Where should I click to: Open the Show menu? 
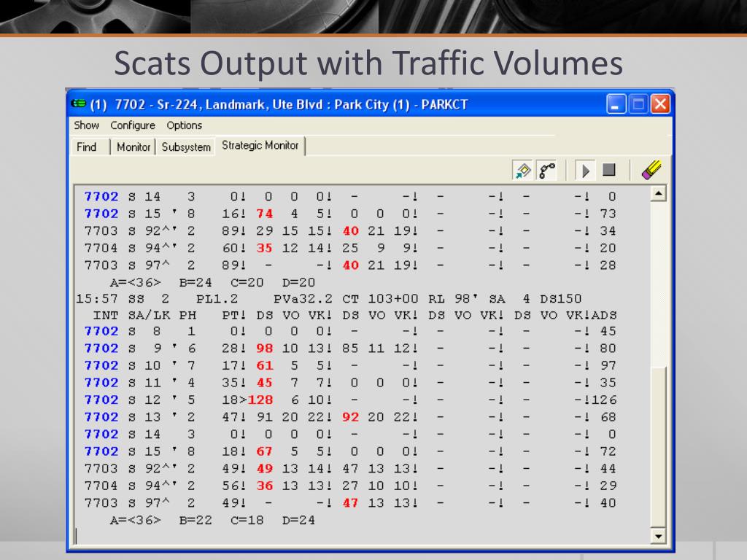tap(86, 125)
